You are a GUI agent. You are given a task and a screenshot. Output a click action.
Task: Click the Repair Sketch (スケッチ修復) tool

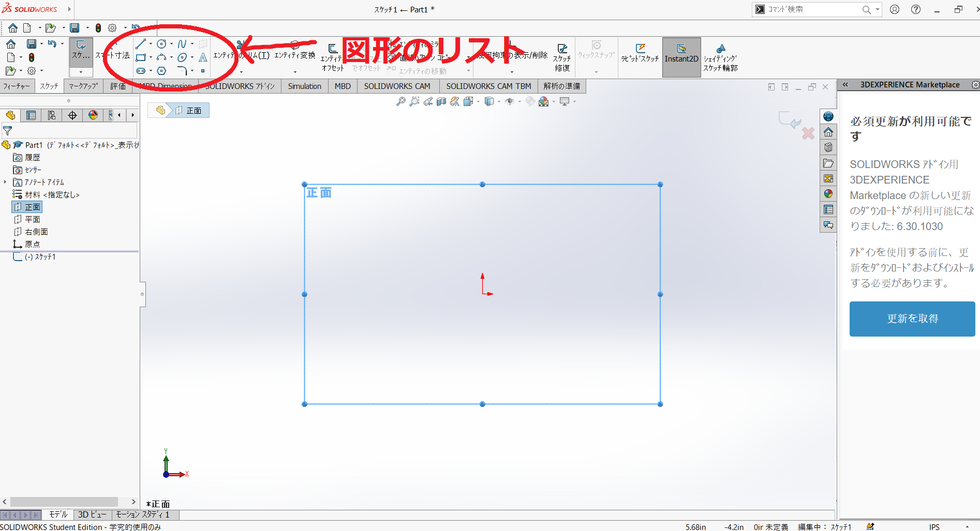point(562,57)
